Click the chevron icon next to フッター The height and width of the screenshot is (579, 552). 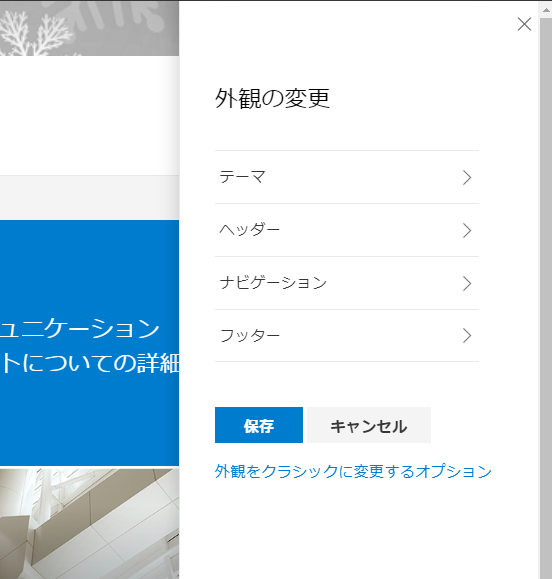pyautogui.click(x=467, y=336)
